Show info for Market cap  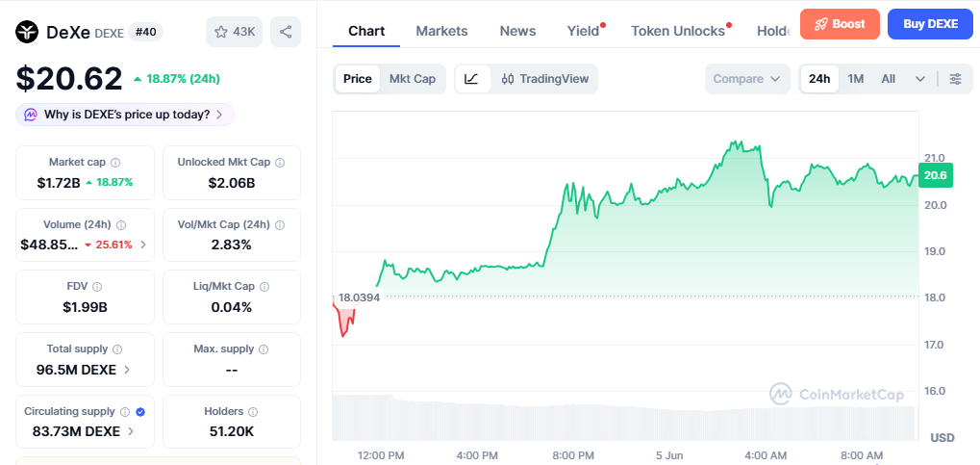(115, 163)
